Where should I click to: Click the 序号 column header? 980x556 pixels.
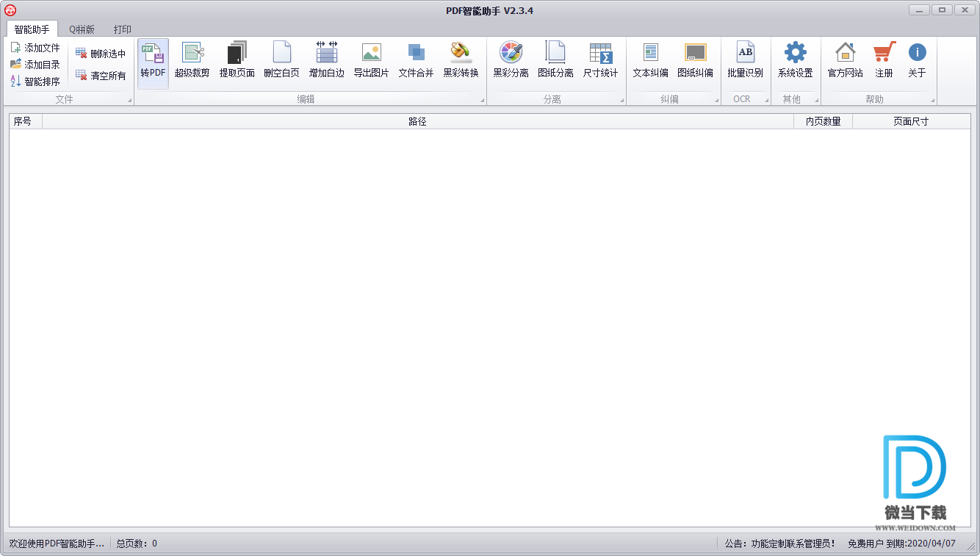[26, 121]
